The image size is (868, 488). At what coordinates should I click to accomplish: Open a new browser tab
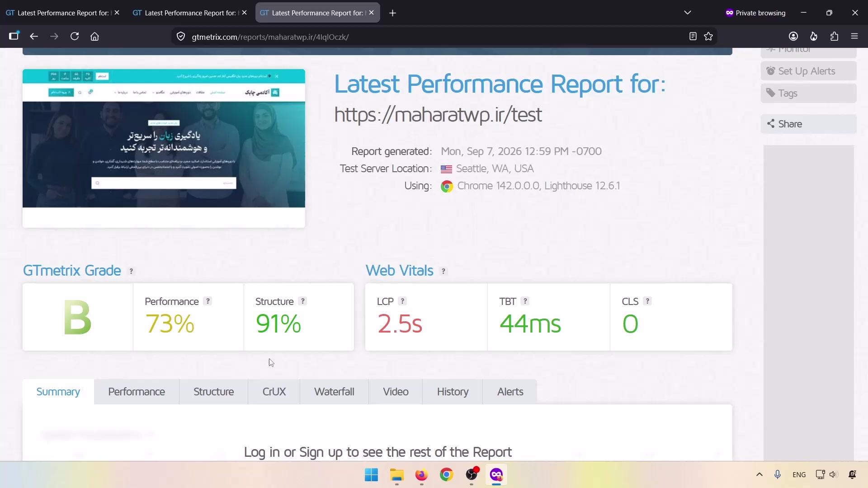tap(392, 13)
